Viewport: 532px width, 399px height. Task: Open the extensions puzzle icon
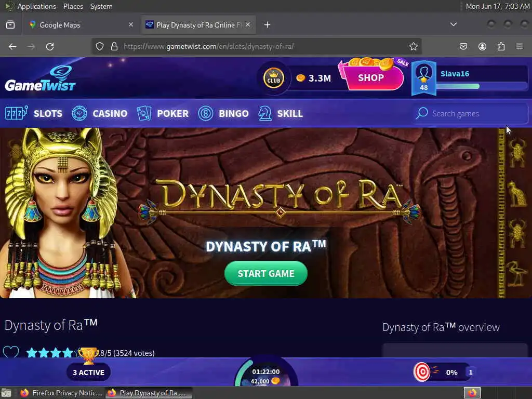click(x=501, y=46)
